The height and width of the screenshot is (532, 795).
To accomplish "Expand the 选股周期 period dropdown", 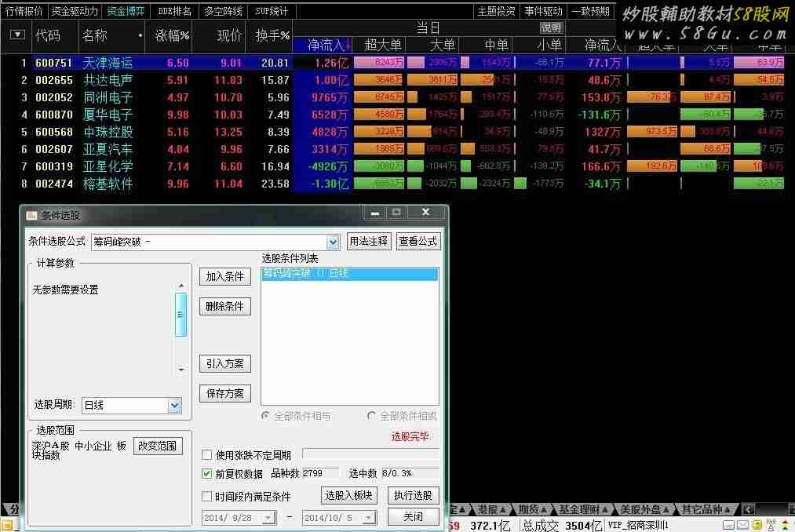I will tap(174, 406).
